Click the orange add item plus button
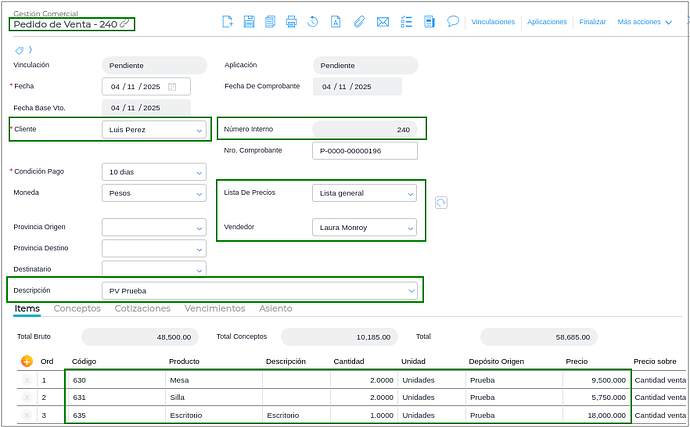 pyautogui.click(x=27, y=361)
